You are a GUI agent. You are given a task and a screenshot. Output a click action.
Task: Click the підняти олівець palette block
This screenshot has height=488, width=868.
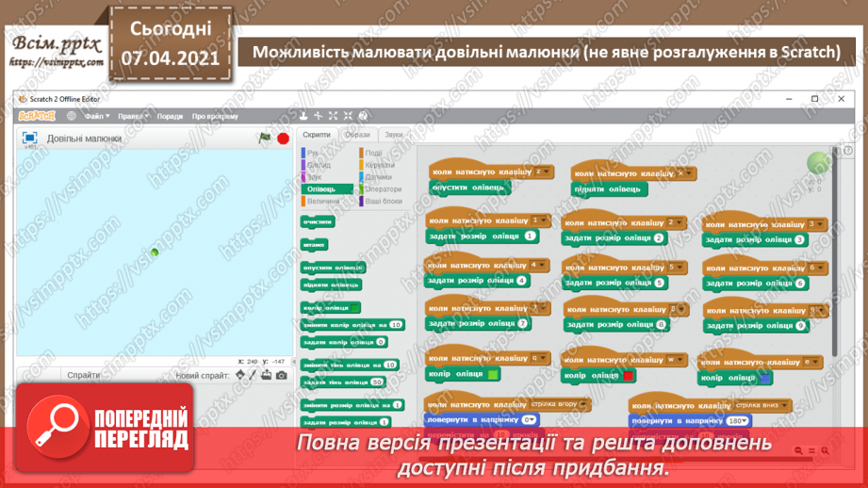point(331,285)
